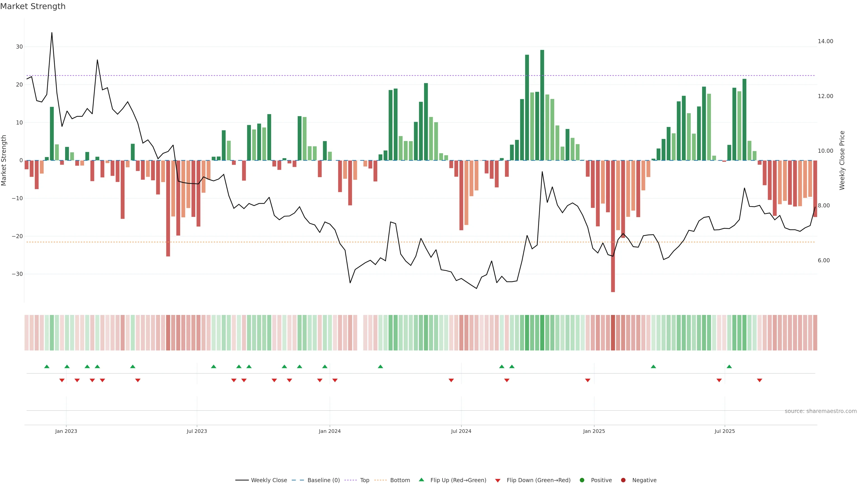The width and height of the screenshot is (868, 488).
Task: Click the first green flip-up triangle, before Jan 2023
Action: [x=47, y=366]
